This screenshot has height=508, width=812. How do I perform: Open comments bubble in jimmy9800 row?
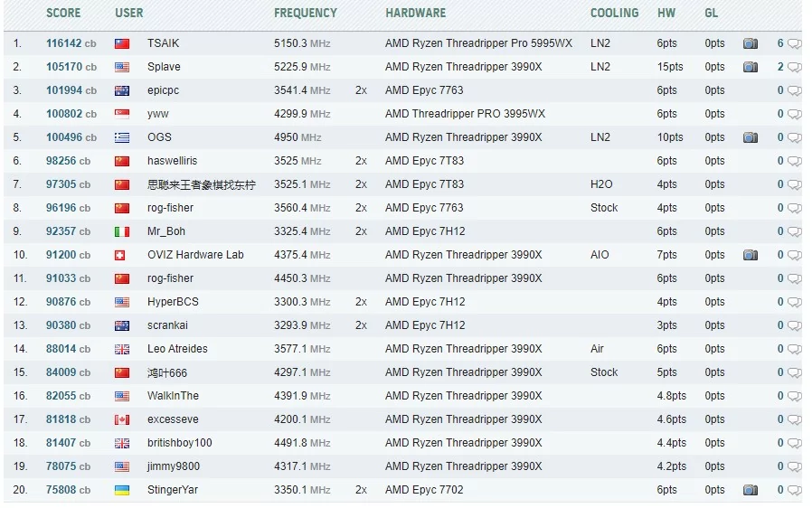click(x=795, y=467)
